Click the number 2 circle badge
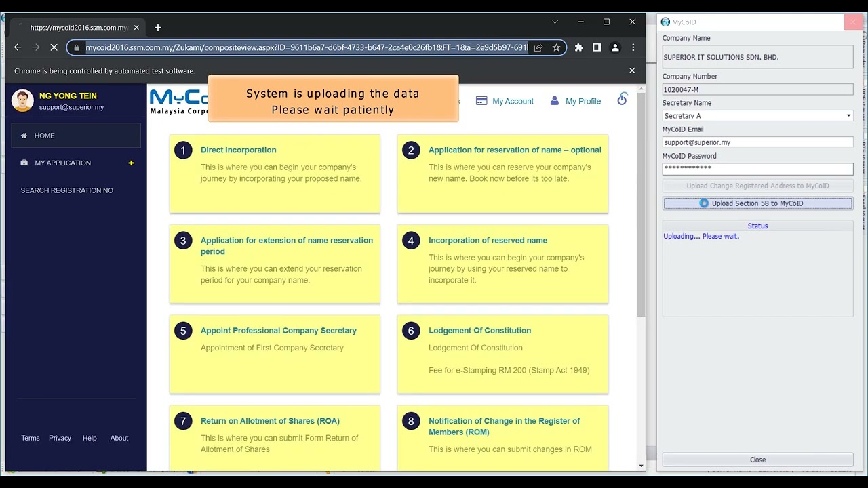 [411, 150]
